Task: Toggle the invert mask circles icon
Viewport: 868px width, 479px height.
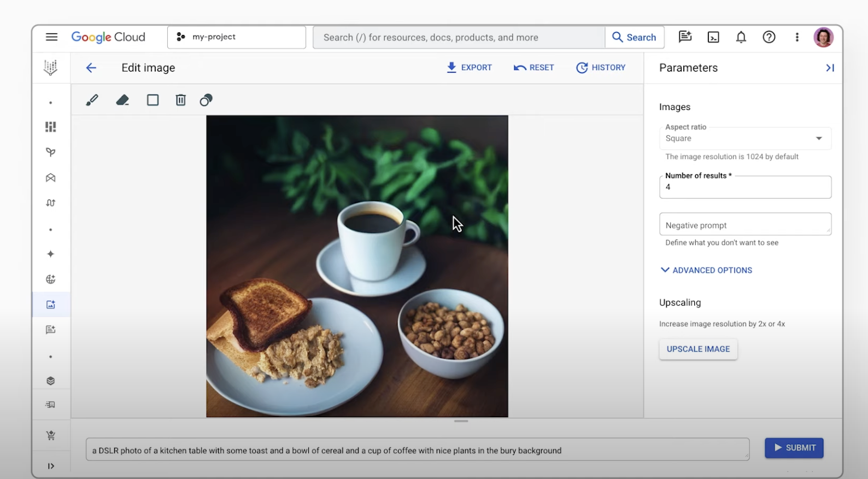Action: (x=206, y=100)
